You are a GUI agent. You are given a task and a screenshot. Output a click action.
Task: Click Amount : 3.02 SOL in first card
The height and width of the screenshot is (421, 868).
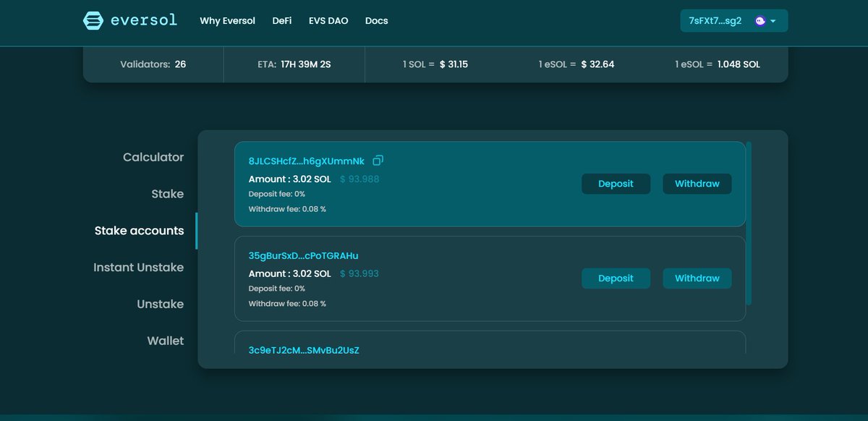(x=289, y=179)
